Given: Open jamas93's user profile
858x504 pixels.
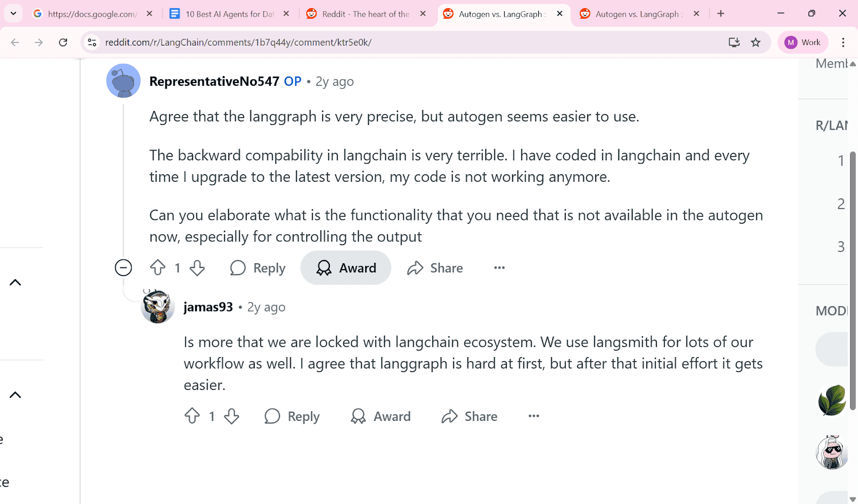Looking at the screenshot, I should [x=208, y=307].
